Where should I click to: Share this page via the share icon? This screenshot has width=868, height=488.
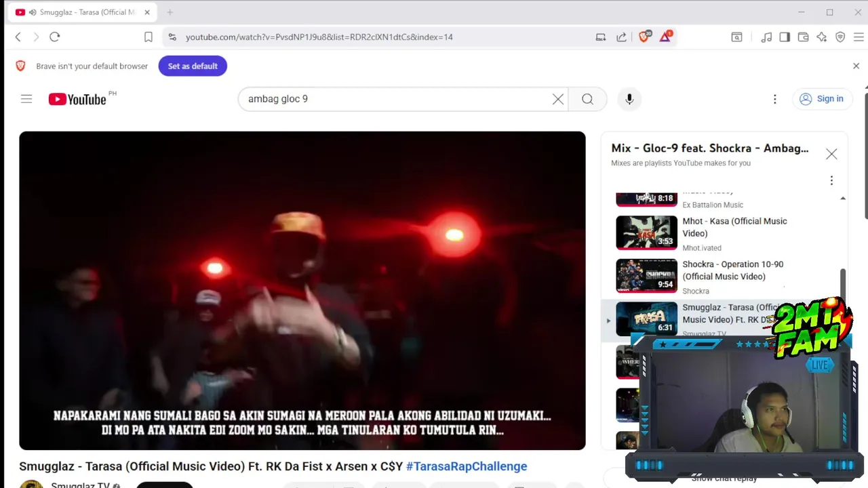click(621, 37)
